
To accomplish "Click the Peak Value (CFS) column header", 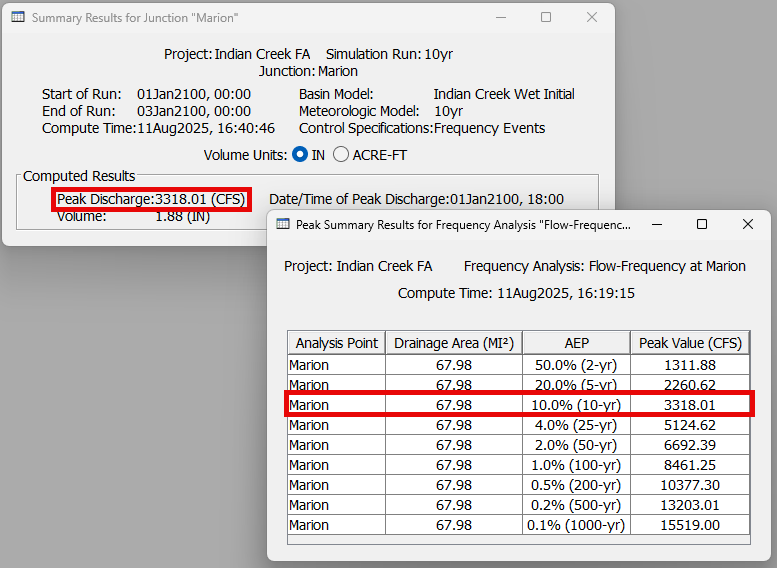I will coord(690,343).
